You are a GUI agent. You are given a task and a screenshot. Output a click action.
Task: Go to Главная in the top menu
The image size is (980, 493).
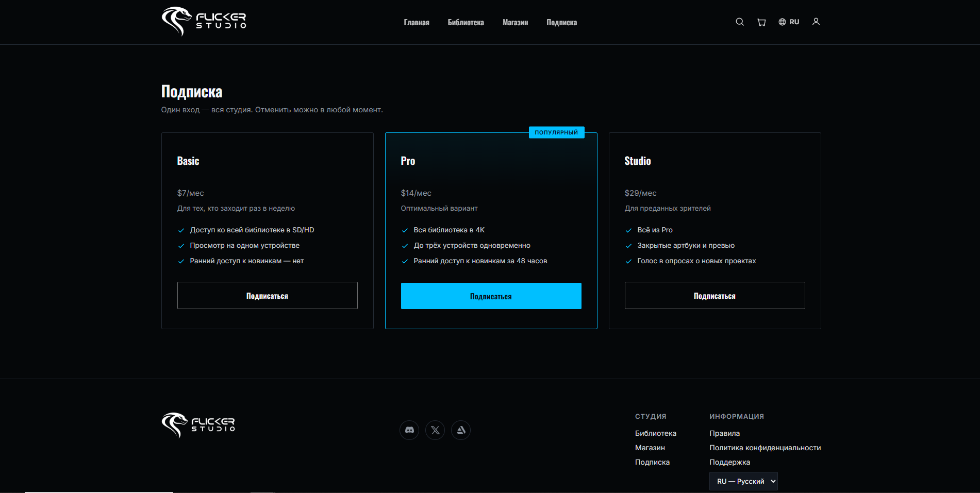pos(417,23)
